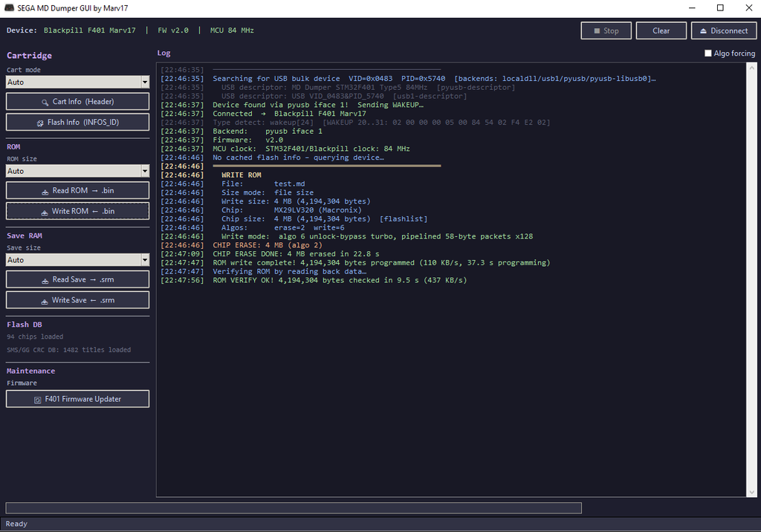The image size is (761, 532).
Task: Click the 'ROM VERIFY OK!' log line
Action: [314, 280]
